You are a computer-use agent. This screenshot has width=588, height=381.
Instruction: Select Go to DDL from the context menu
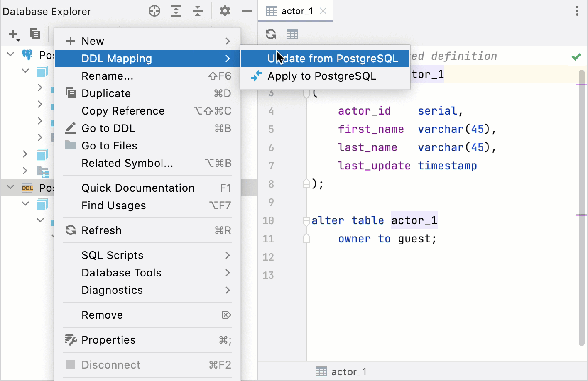pos(109,128)
